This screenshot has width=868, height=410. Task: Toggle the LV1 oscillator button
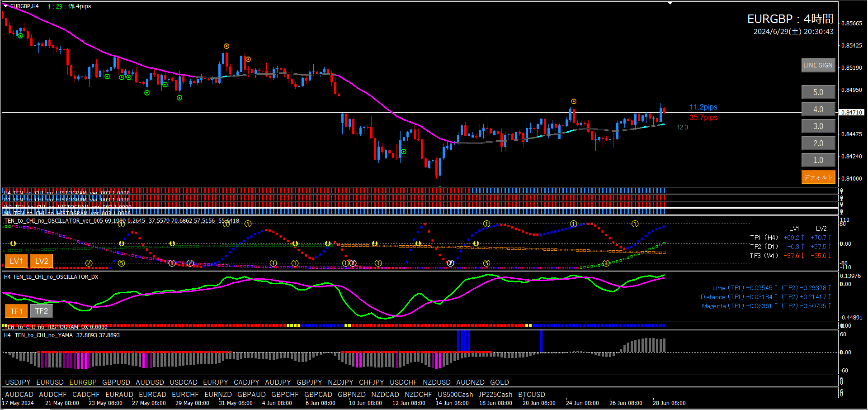coord(16,261)
